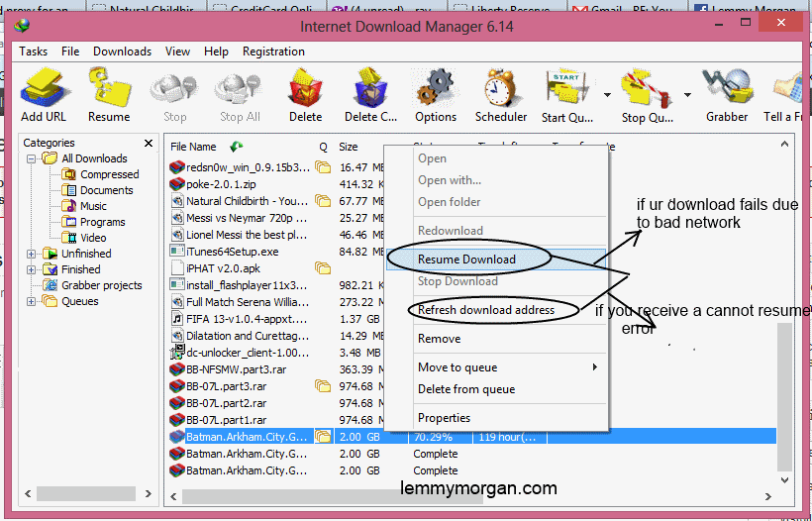Select Grabber projects in the tree
The image size is (812, 521).
click(x=101, y=285)
